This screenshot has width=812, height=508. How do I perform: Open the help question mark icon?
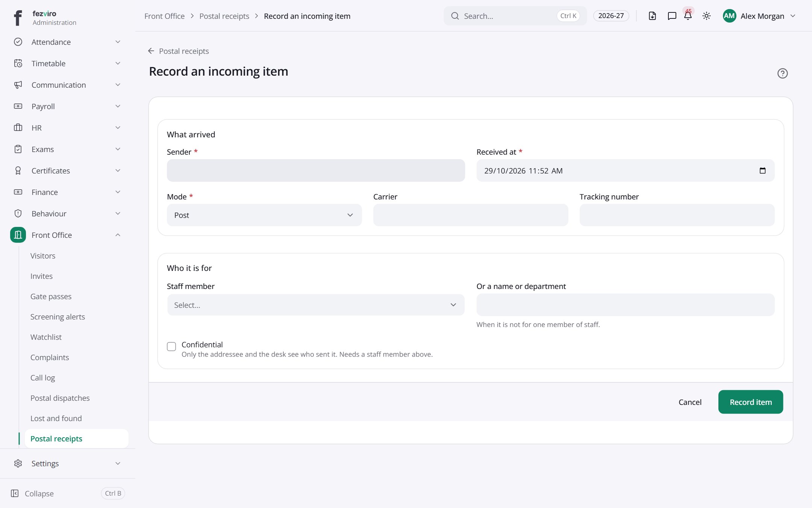click(782, 73)
